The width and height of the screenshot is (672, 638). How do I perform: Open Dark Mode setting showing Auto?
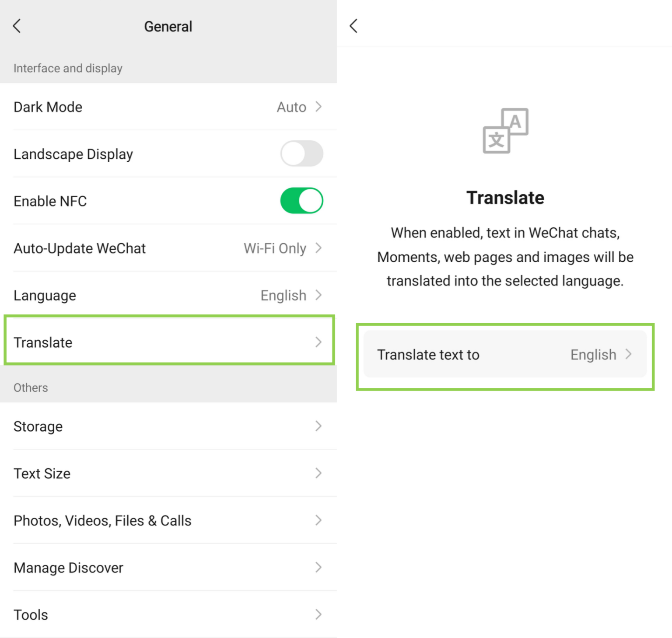tap(168, 107)
